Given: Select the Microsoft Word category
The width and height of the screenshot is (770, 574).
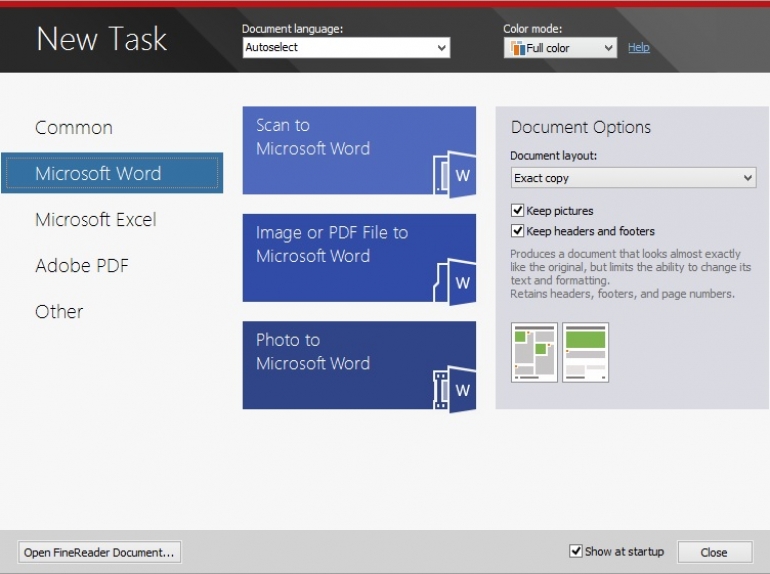Looking at the screenshot, I should (112, 173).
